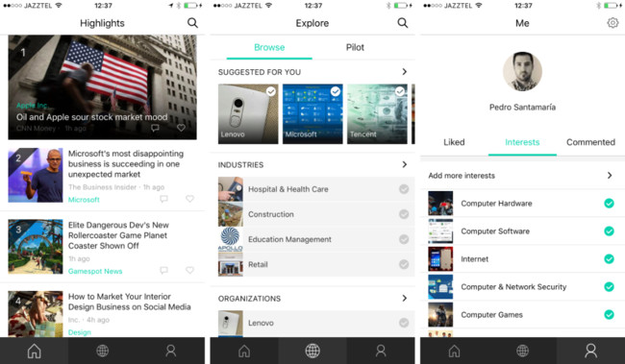Image resolution: width=625 pixels, height=364 pixels.
Task: Uncheck Computer & Network Security interest
Action: coord(609,287)
